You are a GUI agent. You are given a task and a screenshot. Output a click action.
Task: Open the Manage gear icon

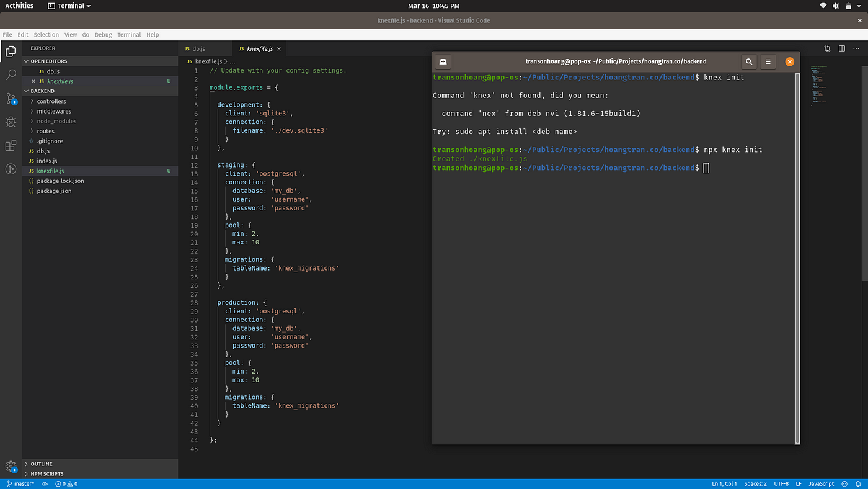point(11,467)
